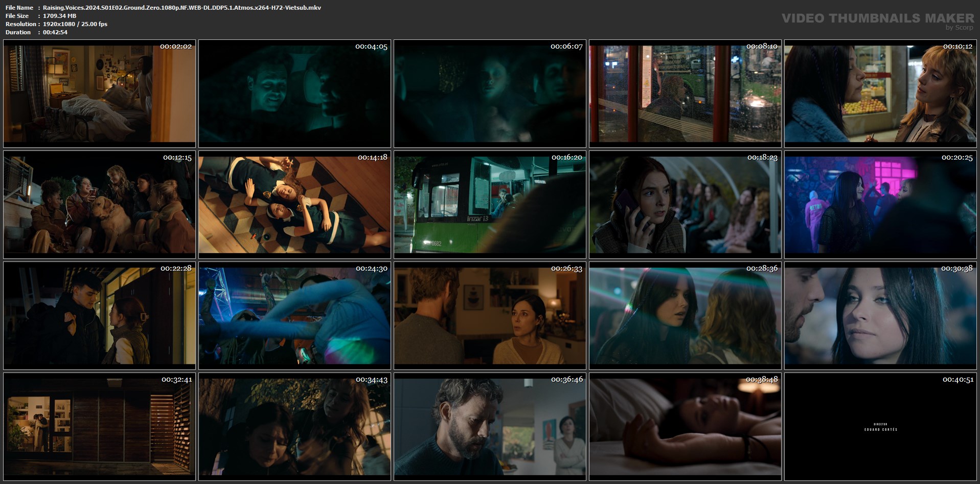Pick the thumbnail stamped 00:30:38
Viewport: 980px width, 484px height.
(880, 316)
